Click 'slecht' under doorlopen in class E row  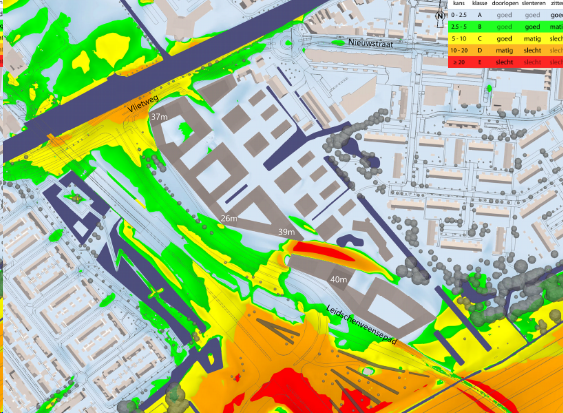tap(504, 62)
